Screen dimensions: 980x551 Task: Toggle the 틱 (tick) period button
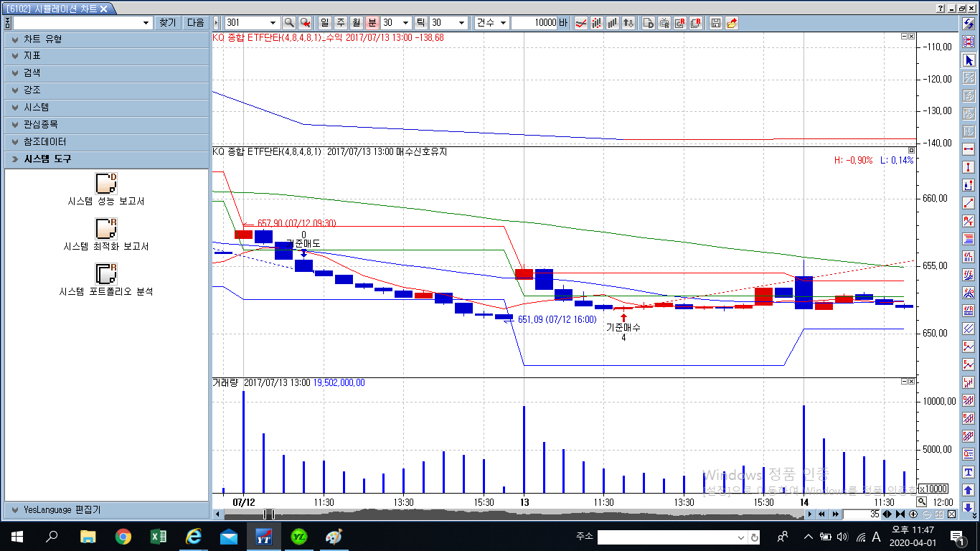[420, 23]
